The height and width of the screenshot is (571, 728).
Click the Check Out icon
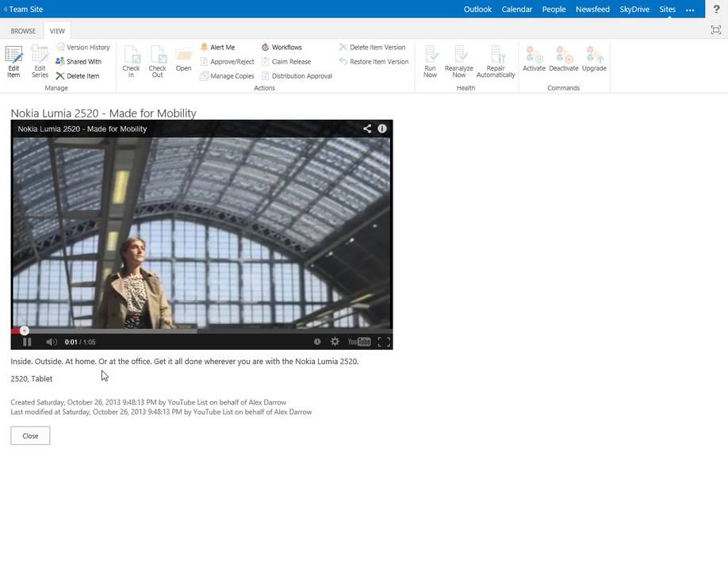click(157, 61)
